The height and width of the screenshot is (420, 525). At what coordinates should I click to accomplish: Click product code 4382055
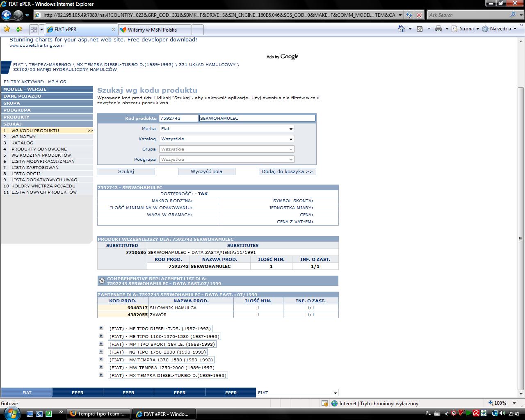[x=137, y=315]
